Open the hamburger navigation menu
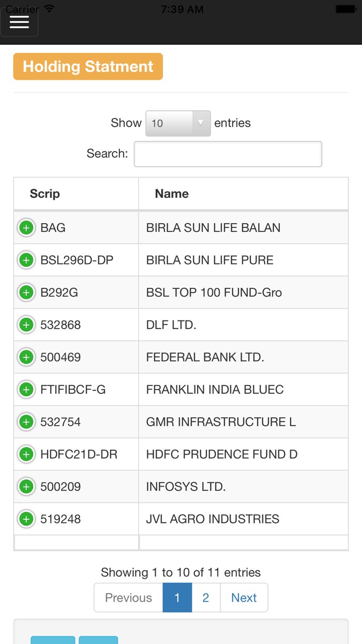Viewport: 362px width, 644px height. click(19, 21)
